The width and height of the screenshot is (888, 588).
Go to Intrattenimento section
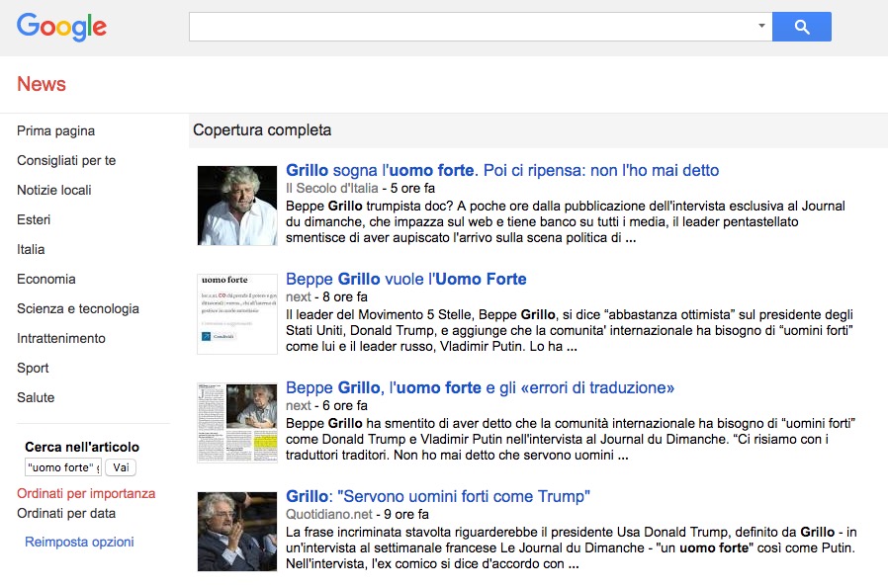[61, 338]
